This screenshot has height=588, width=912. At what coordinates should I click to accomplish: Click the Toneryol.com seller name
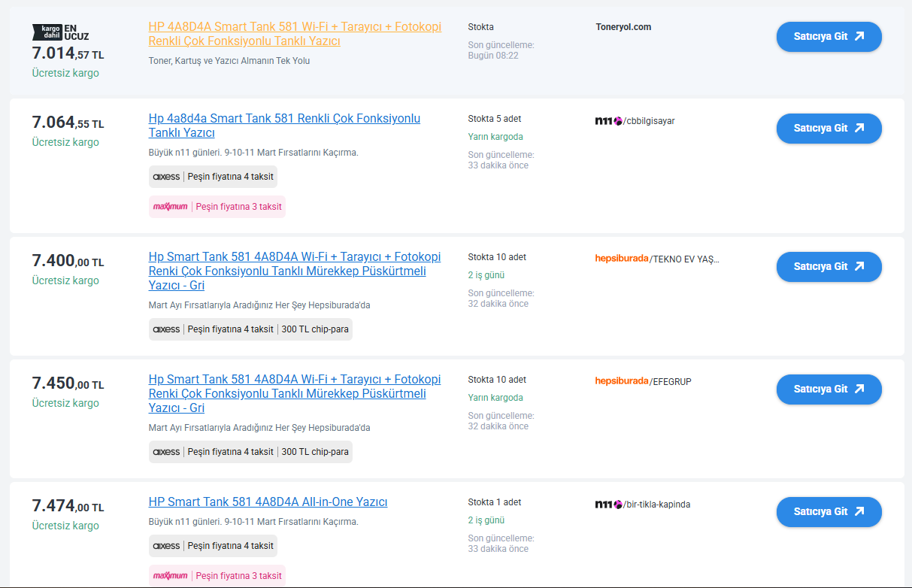[x=623, y=27]
